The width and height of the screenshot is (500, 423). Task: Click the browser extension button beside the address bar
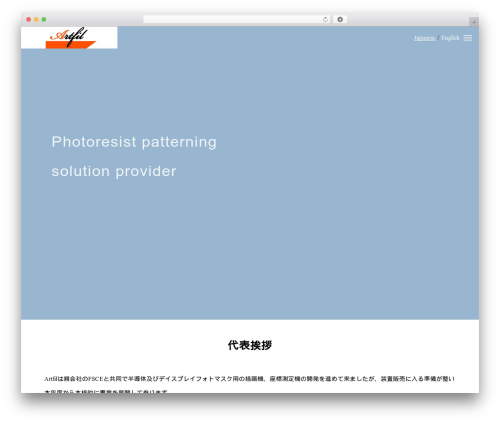(340, 19)
